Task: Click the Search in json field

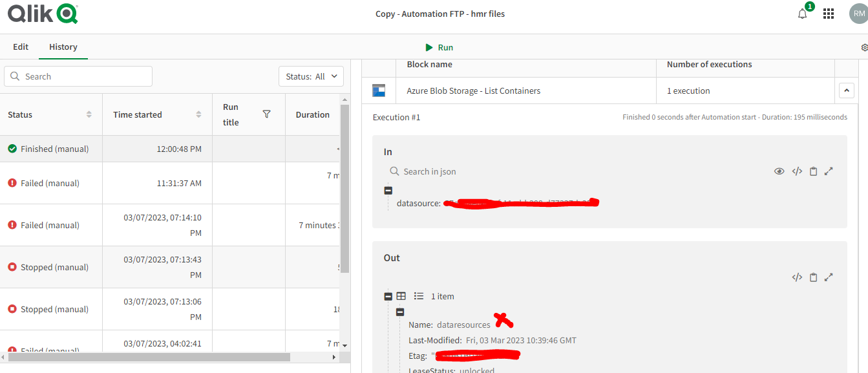Action: [430, 171]
